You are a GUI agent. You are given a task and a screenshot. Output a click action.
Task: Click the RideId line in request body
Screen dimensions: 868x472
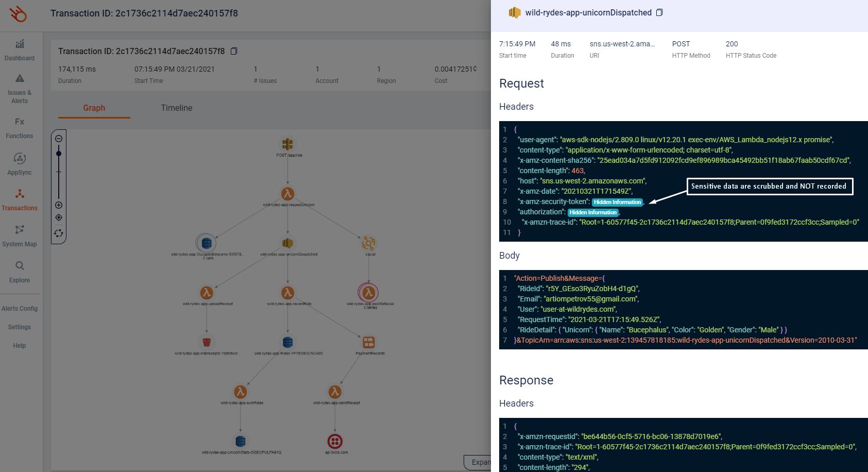(578, 289)
